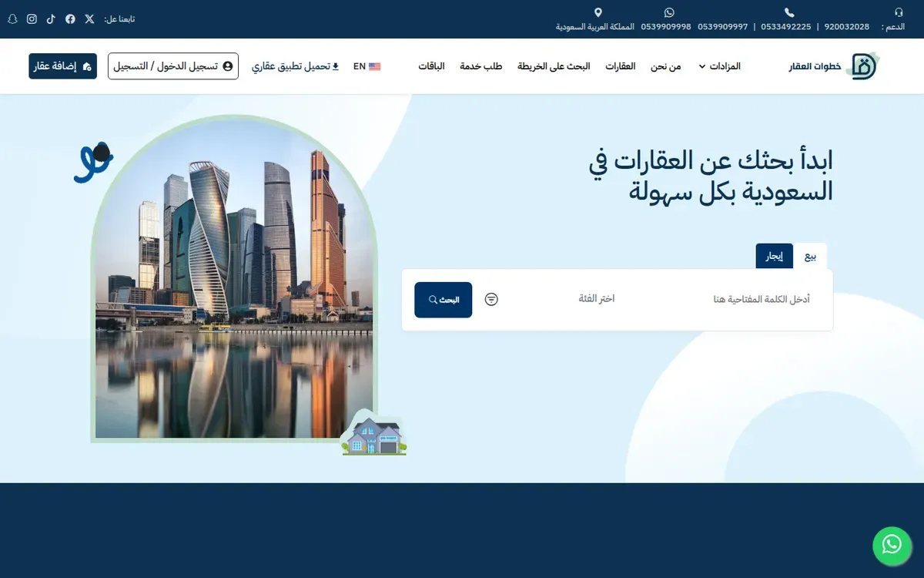Click the تحميل تطبيق عقاري link
Viewport: 924px width, 578px height.
pos(296,66)
